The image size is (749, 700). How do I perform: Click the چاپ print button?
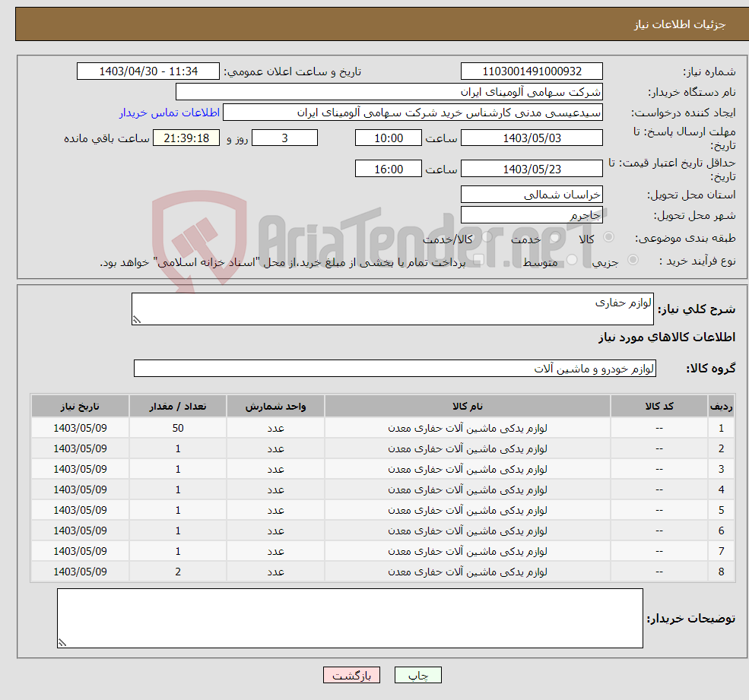(x=418, y=675)
